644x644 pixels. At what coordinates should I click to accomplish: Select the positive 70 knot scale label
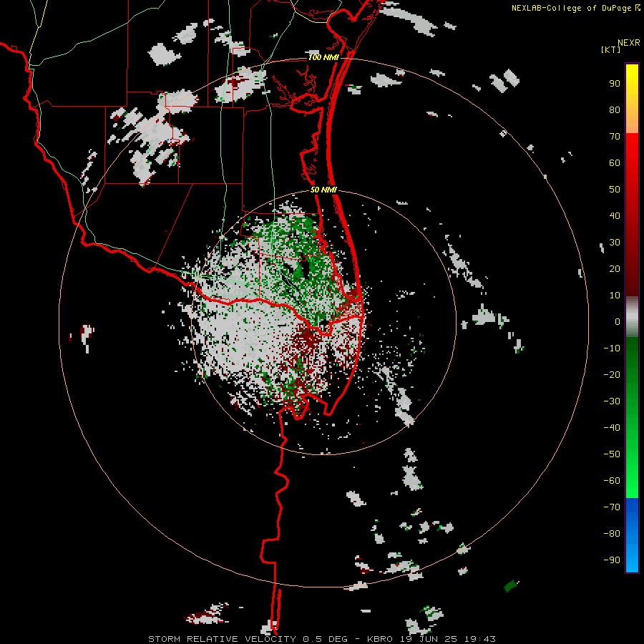615,137
